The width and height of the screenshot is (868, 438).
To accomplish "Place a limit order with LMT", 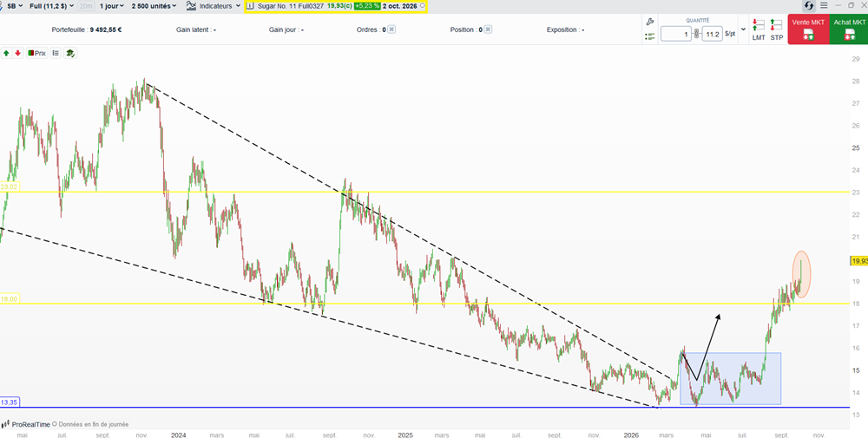I will 759,29.
